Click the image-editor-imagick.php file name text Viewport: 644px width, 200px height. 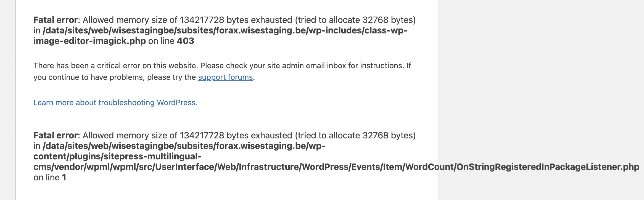pyautogui.click(x=89, y=41)
